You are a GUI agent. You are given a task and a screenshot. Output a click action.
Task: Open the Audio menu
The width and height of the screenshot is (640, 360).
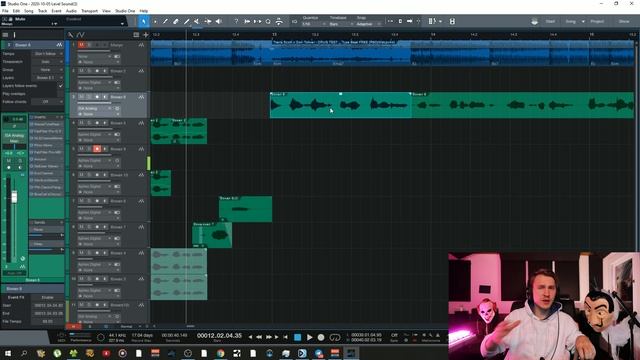(x=71, y=11)
